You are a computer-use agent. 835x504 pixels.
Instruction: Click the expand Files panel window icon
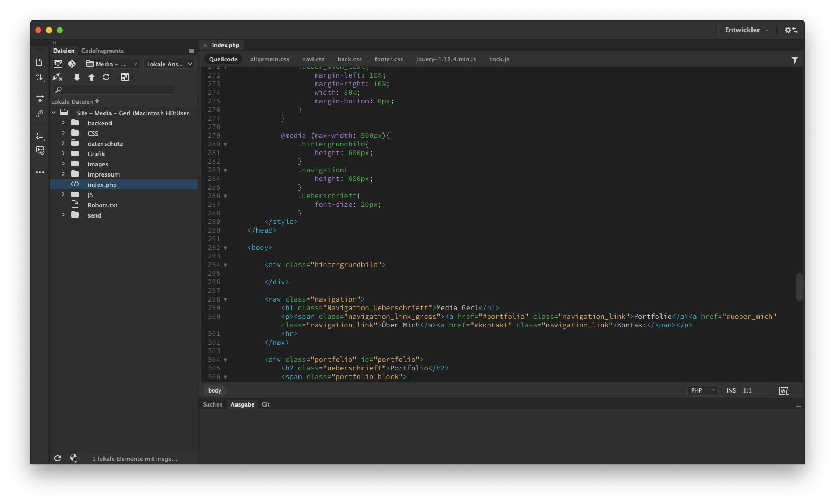[124, 78]
